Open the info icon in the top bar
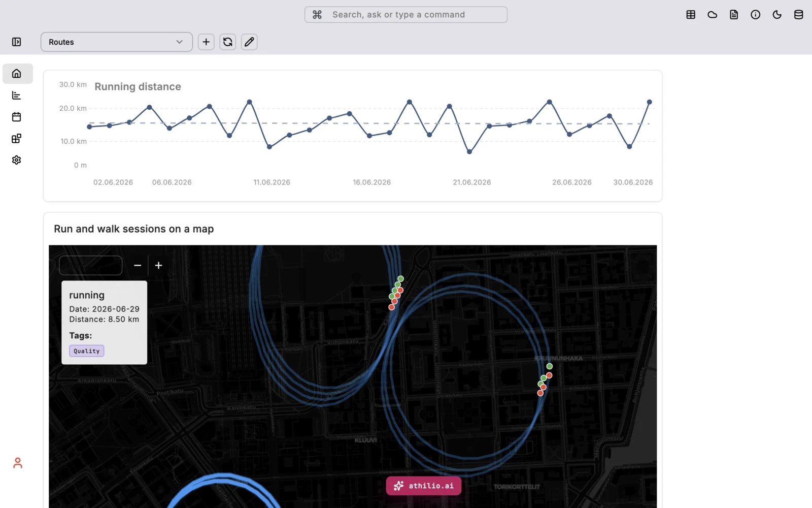The image size is (812, 508). click(756, 15)
